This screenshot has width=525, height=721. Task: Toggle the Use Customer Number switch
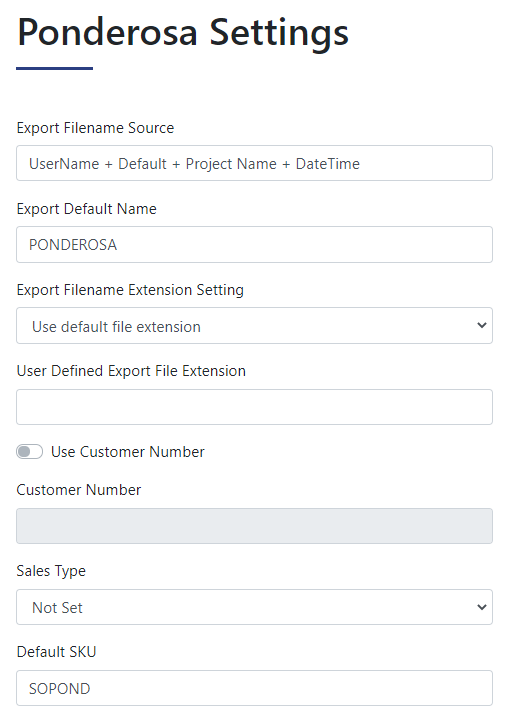(29, 452)
